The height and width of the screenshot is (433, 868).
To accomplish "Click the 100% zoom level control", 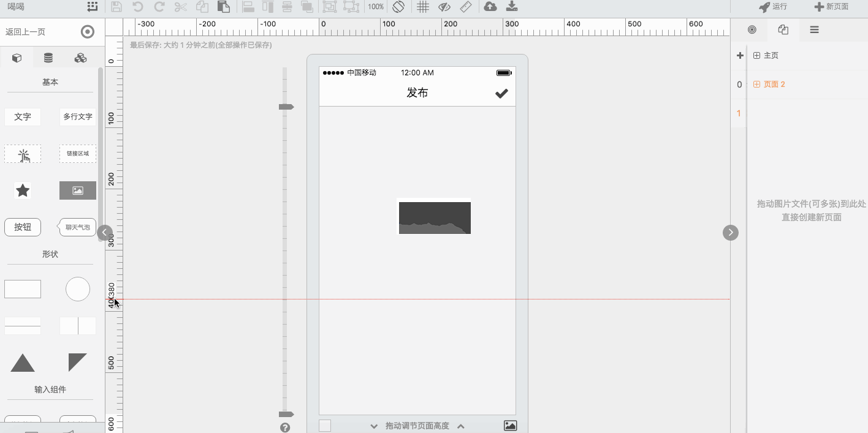I will click(x=376, y=7).
